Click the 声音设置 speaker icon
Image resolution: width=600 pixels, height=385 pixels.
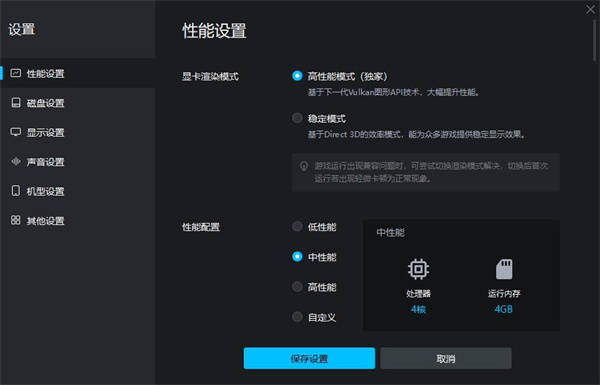click(16, 162)
